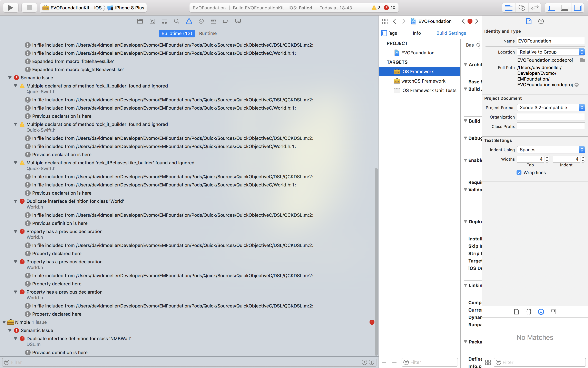Open the related items grid icon
This screenshot has width=588, height=368.
pos(385,21)
